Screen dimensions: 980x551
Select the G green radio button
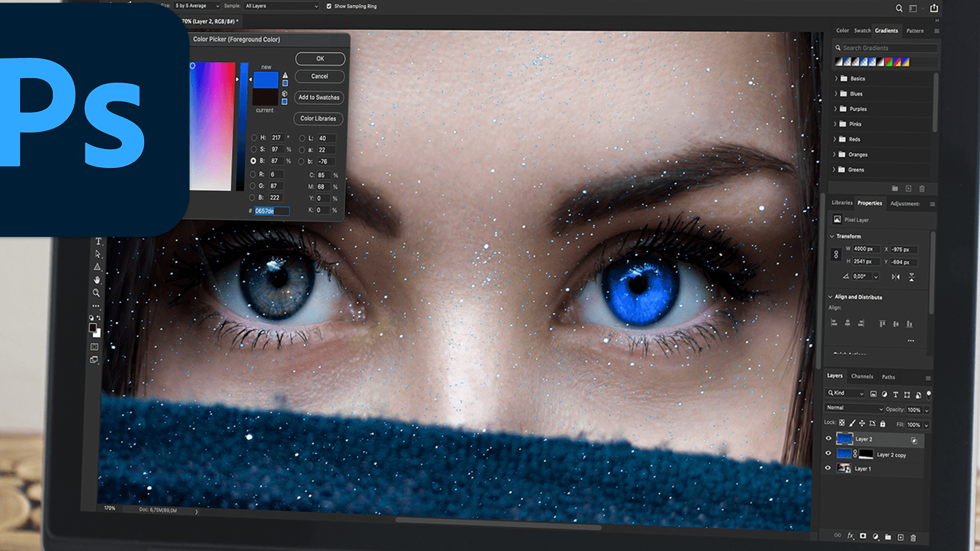(x=252, y=186)
